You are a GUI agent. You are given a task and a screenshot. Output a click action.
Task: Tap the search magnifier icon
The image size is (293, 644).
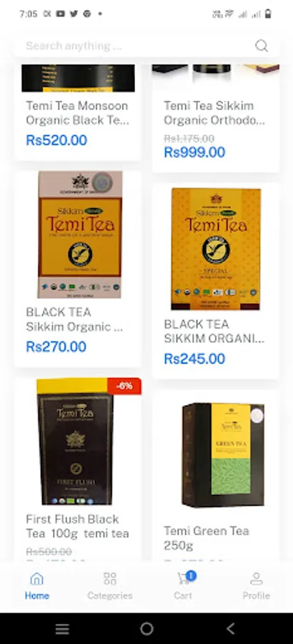click(x=262, y=46)
